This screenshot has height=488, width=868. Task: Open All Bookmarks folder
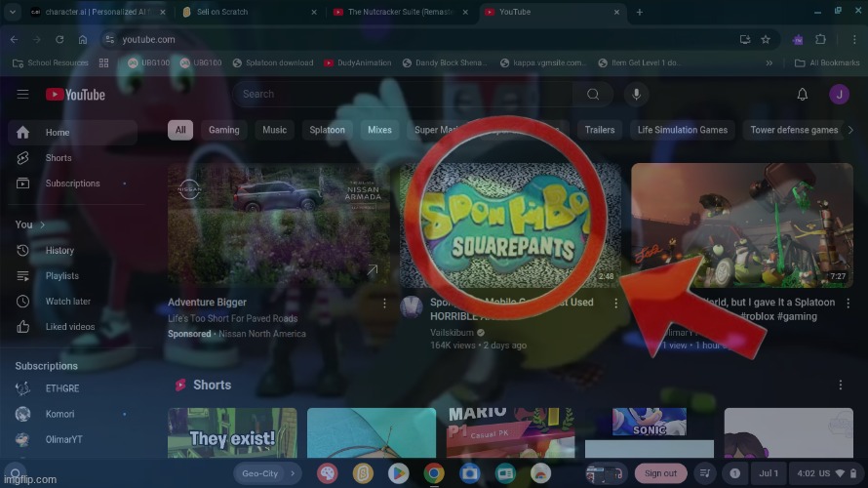[x=827, y=63]
